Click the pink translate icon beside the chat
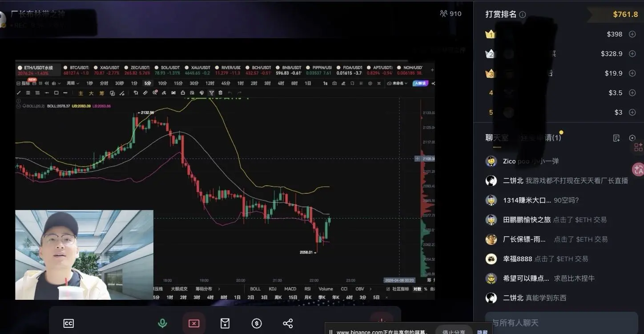Screen dimensions: 644x334 [638, 169]
